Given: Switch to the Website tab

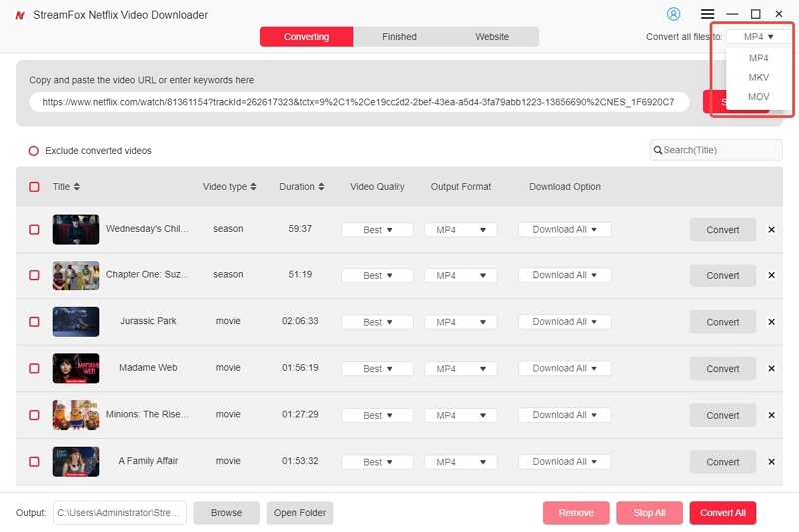Looking at the screenshot, I should click(492, 37).
